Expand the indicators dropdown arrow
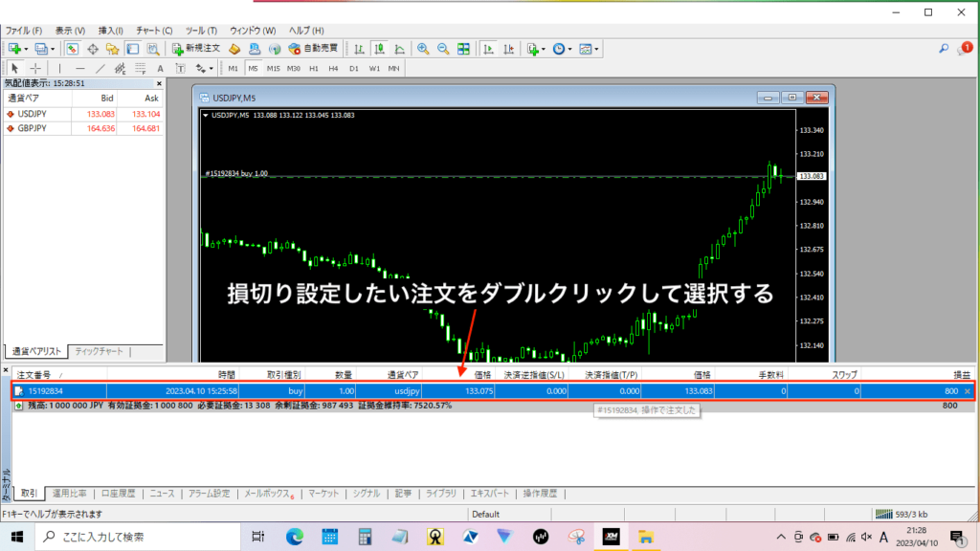The image size is (980, 551). click(544, 50)
